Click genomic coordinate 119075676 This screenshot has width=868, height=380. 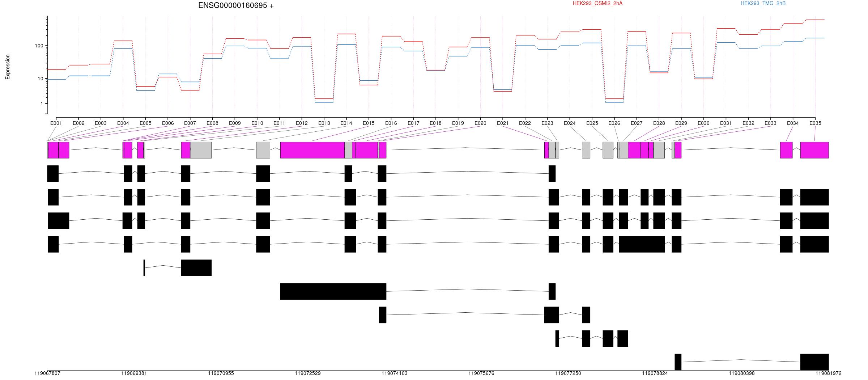click(481, 373)
